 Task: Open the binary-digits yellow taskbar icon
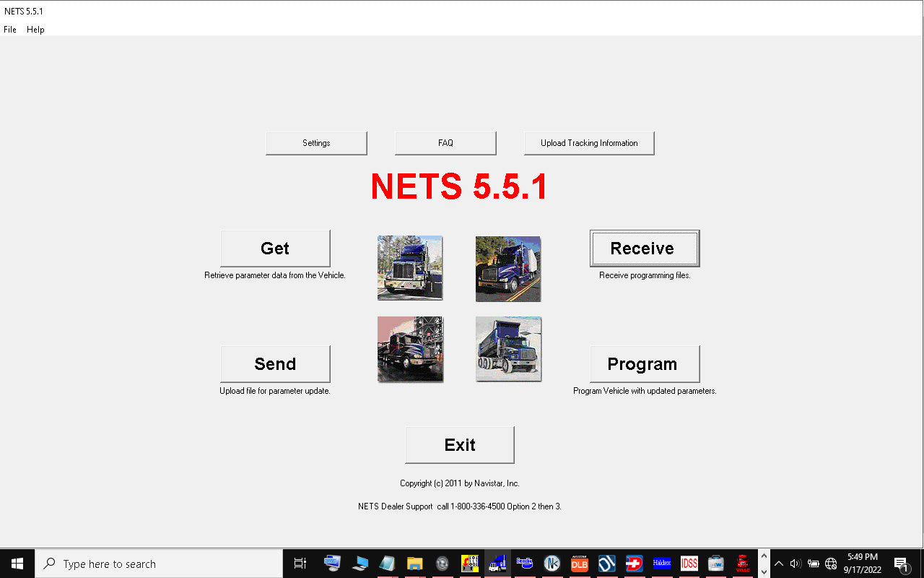[x=470, y=564]
